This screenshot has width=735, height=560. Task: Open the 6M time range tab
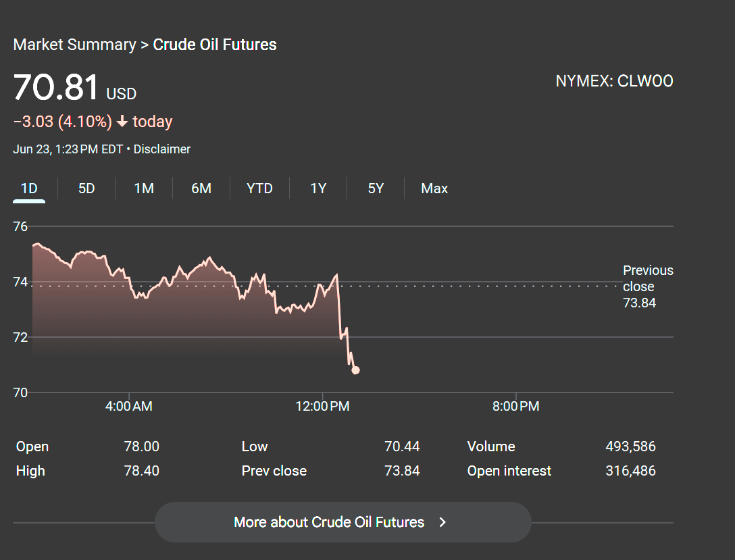point(201,188)
